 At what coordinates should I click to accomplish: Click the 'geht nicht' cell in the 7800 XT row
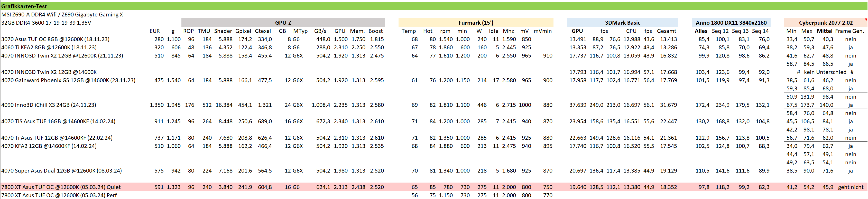coord(851,187)
